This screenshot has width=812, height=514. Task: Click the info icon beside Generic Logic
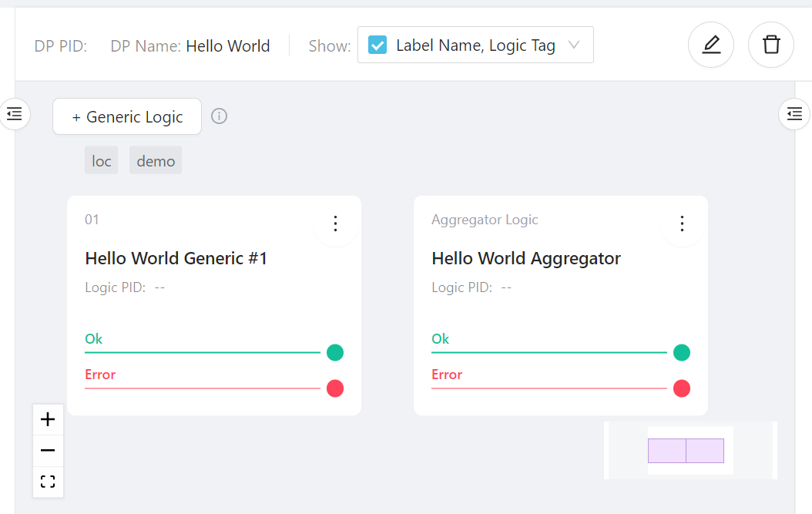pyautogui.click(x=219, y=116)
